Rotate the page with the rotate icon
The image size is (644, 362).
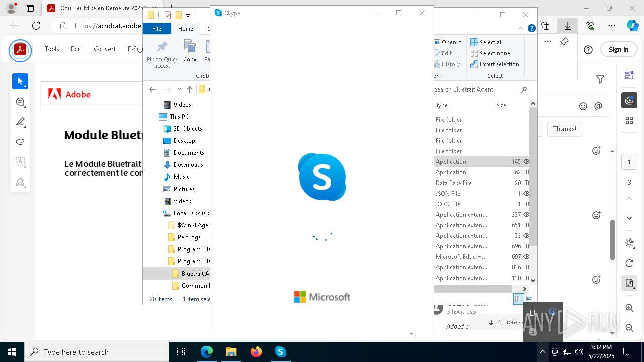pos(629,263)
